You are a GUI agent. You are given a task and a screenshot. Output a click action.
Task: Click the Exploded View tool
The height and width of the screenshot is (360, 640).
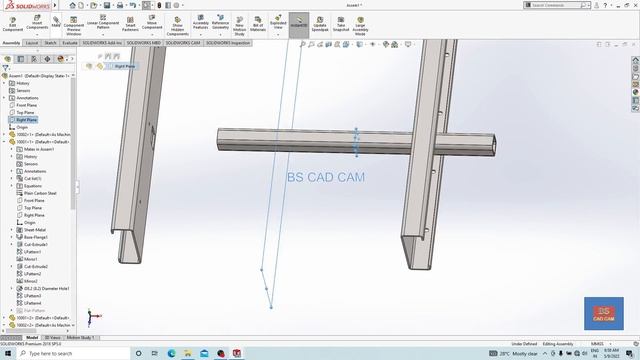point(278,23)
